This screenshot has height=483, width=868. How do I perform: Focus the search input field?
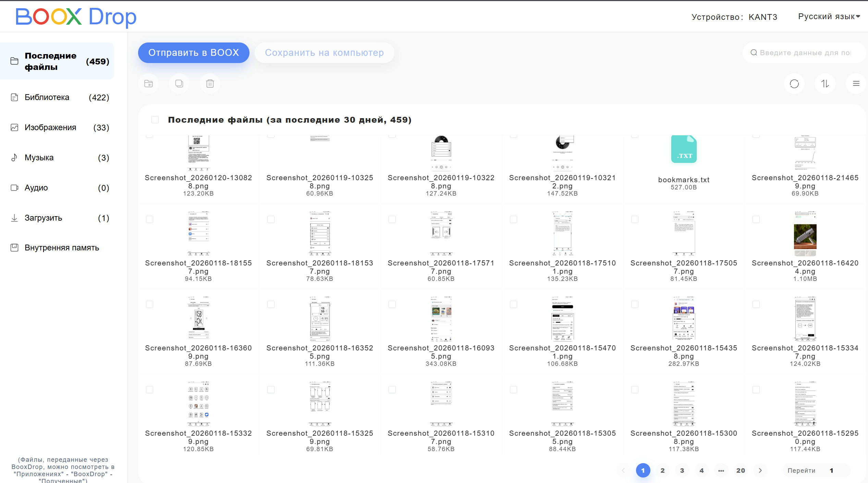click(805, 53)
